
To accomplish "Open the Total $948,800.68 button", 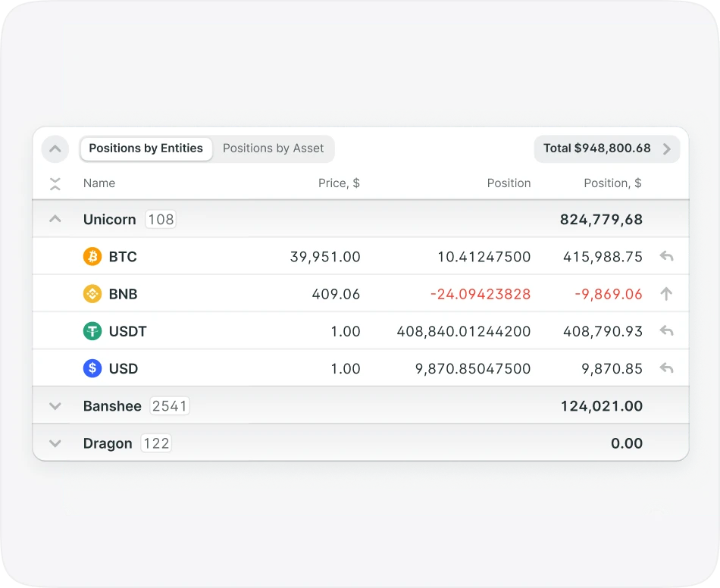I will 606,149.
